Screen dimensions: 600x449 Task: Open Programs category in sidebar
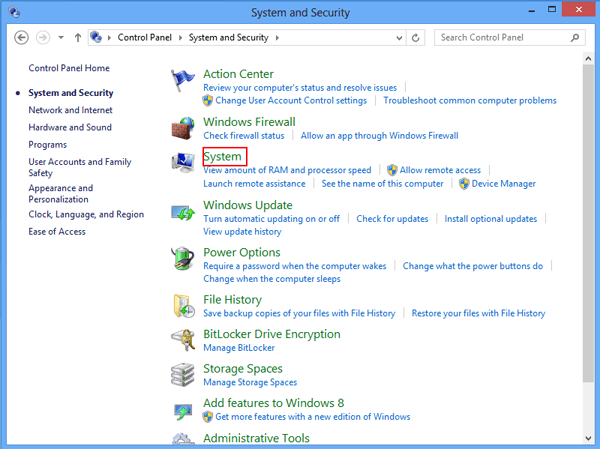coord(47,145)
